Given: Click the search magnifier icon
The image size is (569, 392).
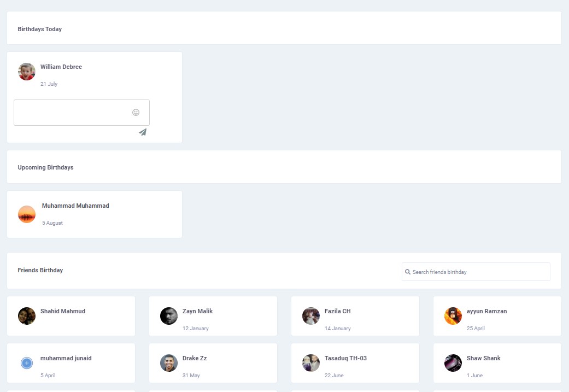Looking at the screenshot, I should (408, 272).
